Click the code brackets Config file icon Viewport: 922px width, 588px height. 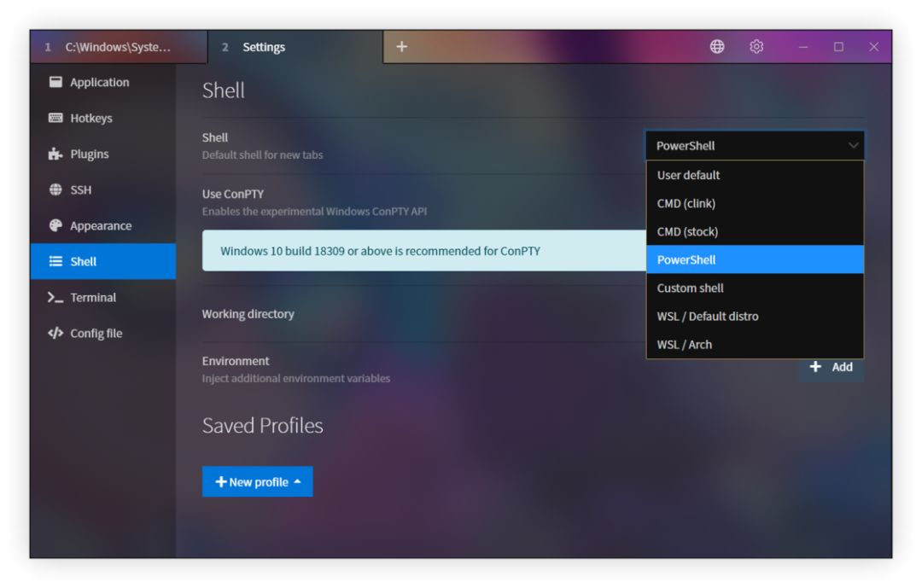(55, 334)
